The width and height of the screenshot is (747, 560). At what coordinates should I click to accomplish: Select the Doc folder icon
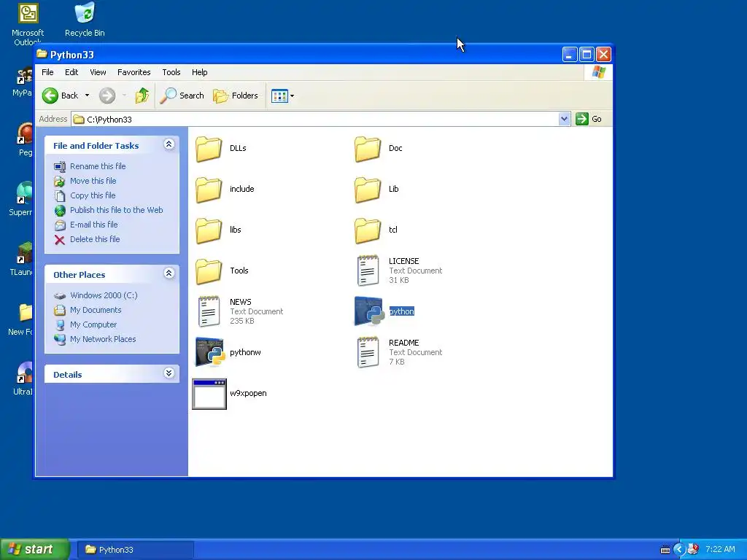click(x=368, y=149)
